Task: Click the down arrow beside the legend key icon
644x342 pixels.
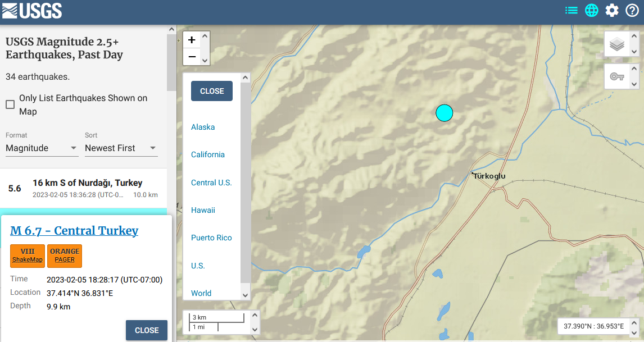Action: 634,84
